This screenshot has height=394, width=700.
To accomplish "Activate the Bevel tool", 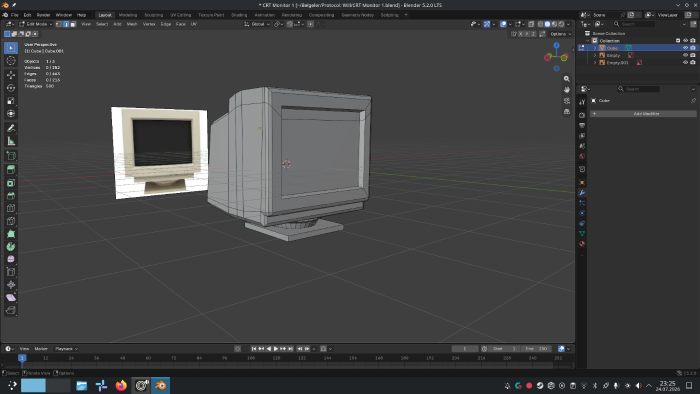I will 11,195.
